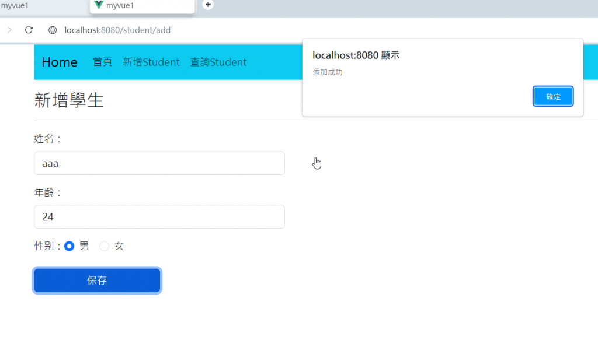Select the active myvue1 tab title

[120, 6]
